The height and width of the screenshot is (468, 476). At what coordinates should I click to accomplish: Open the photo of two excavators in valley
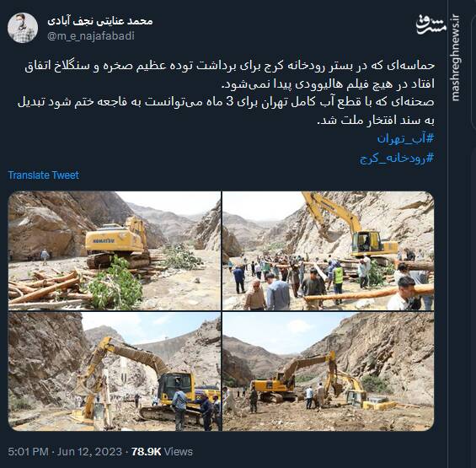[x=329, y=371]
